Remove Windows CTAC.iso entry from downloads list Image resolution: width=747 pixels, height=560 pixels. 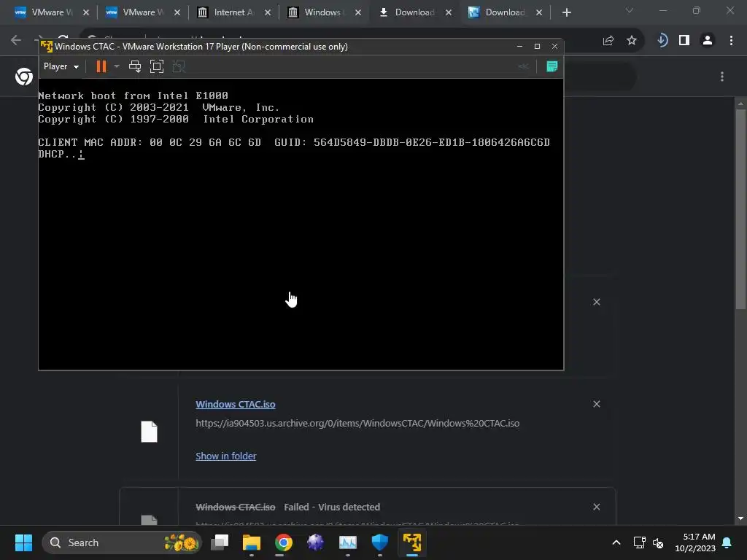(x=597, y=404)
